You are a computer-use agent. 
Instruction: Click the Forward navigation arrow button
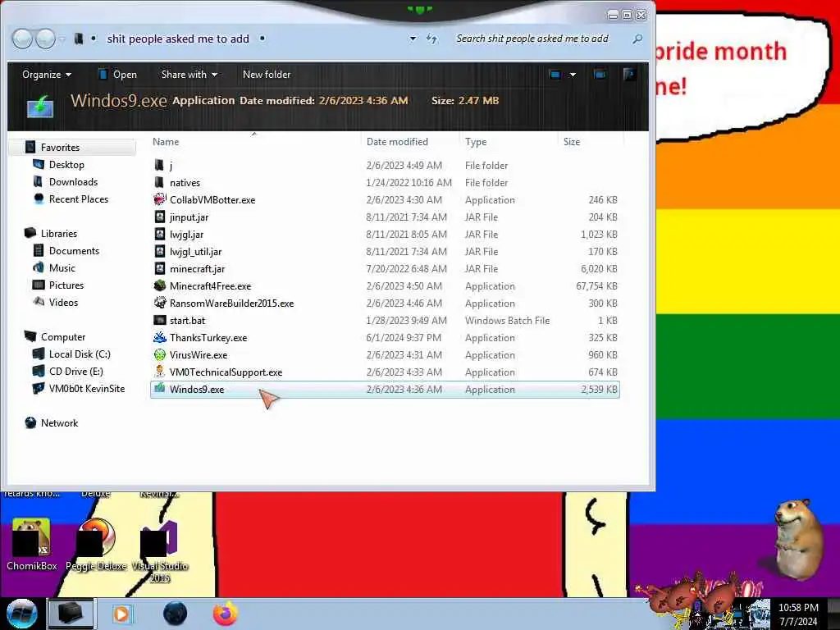point(46,39)
